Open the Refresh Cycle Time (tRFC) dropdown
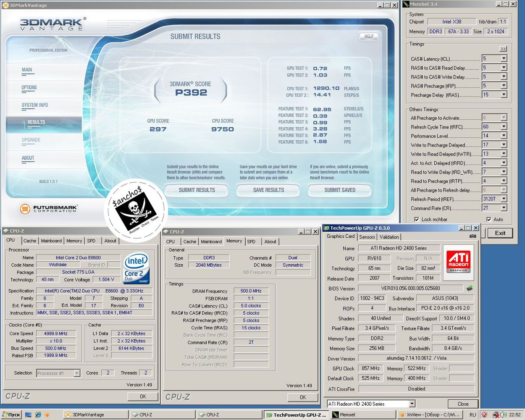The image size is (525, 420). (x=504, y=126)
